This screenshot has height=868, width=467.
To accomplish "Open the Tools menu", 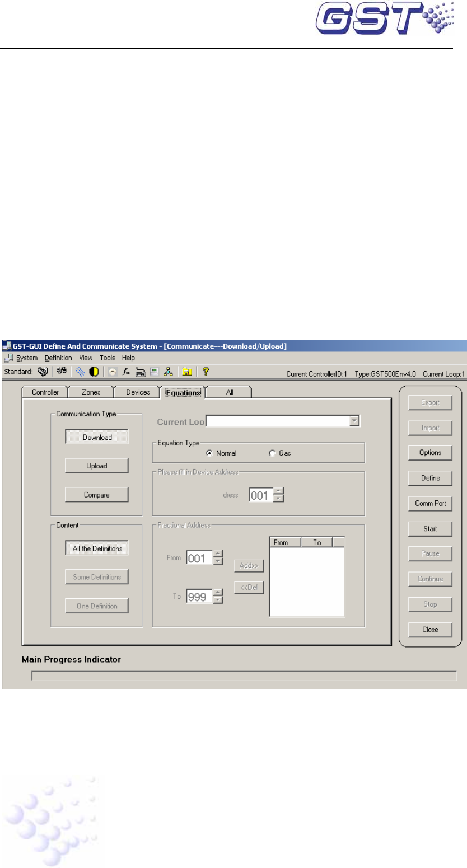I will [108, 358].
